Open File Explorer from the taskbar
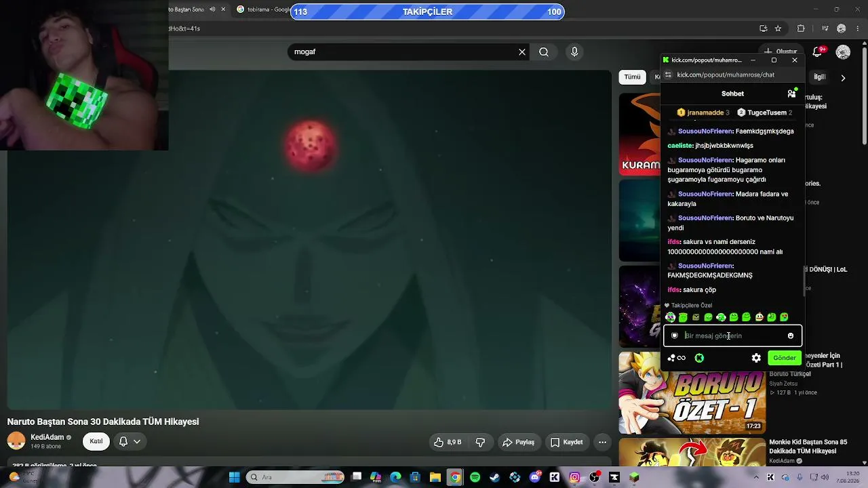868x488 pixels. click(x=435, y=477)
